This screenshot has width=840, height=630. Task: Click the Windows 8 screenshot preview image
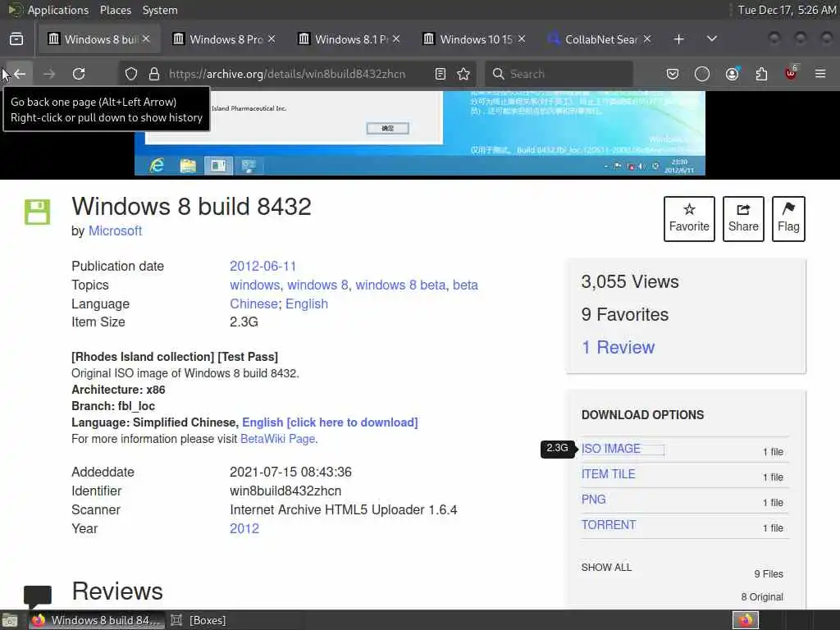(x=419, y=134)
